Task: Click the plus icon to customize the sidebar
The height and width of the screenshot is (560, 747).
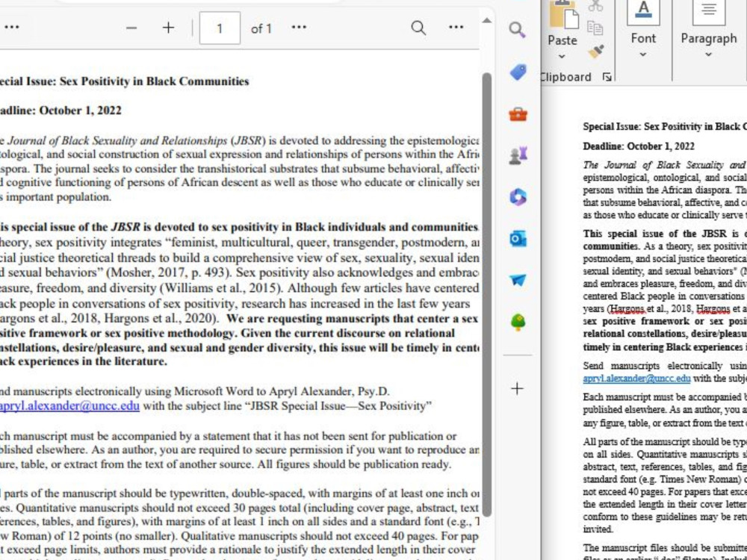Action: pyautogui.click(x=516, y=388)
